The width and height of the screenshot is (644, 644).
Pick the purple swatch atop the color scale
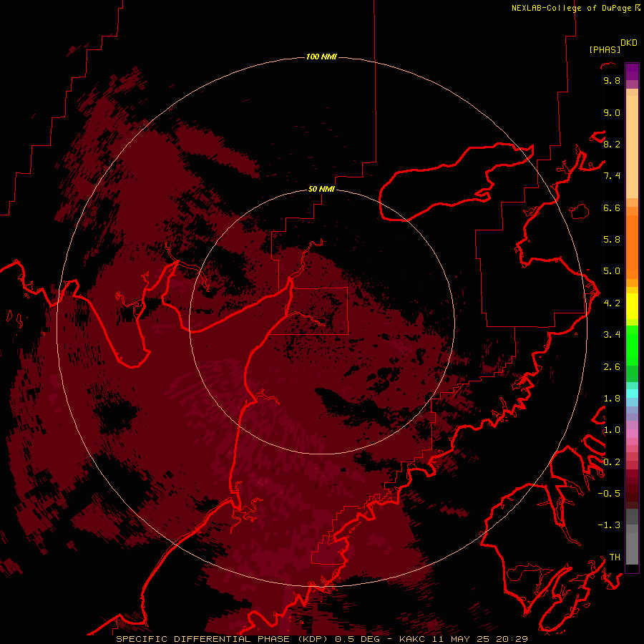point(632,72)
